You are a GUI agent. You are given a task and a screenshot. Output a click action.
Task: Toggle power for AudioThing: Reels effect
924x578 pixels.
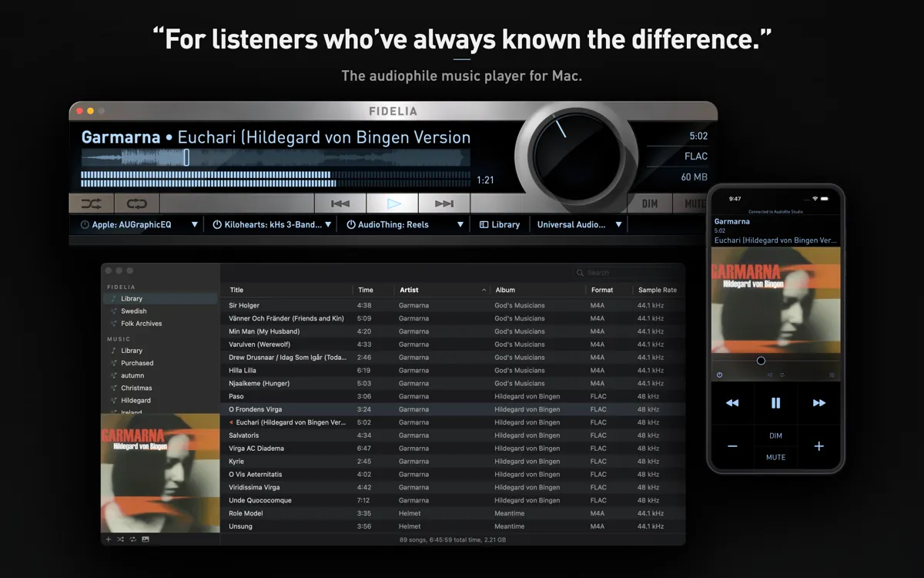point(351,225)
